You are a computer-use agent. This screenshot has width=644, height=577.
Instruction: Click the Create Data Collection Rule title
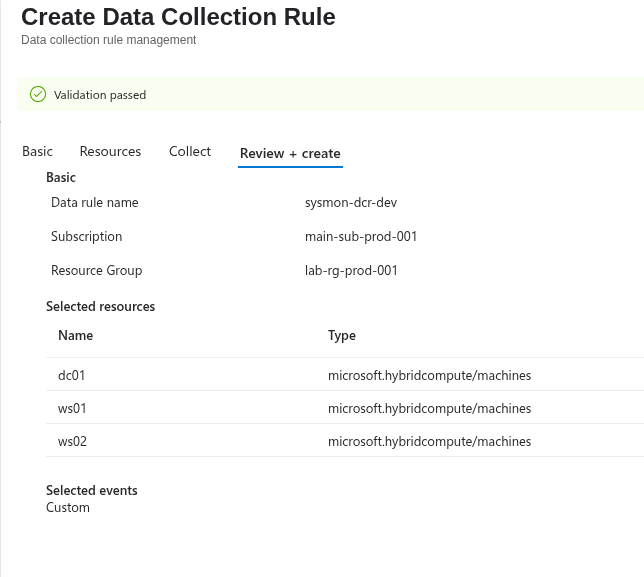tap(178, 17)
